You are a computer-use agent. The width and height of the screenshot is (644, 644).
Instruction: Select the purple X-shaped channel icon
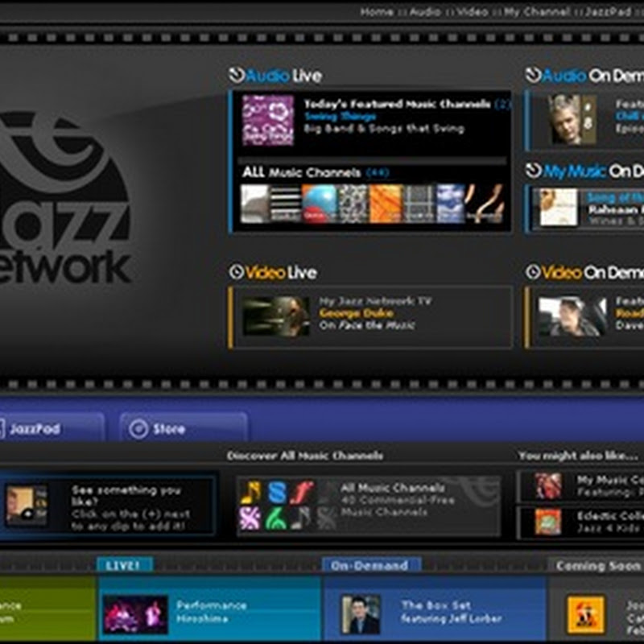pyautogui.click(x=250, y=518)
